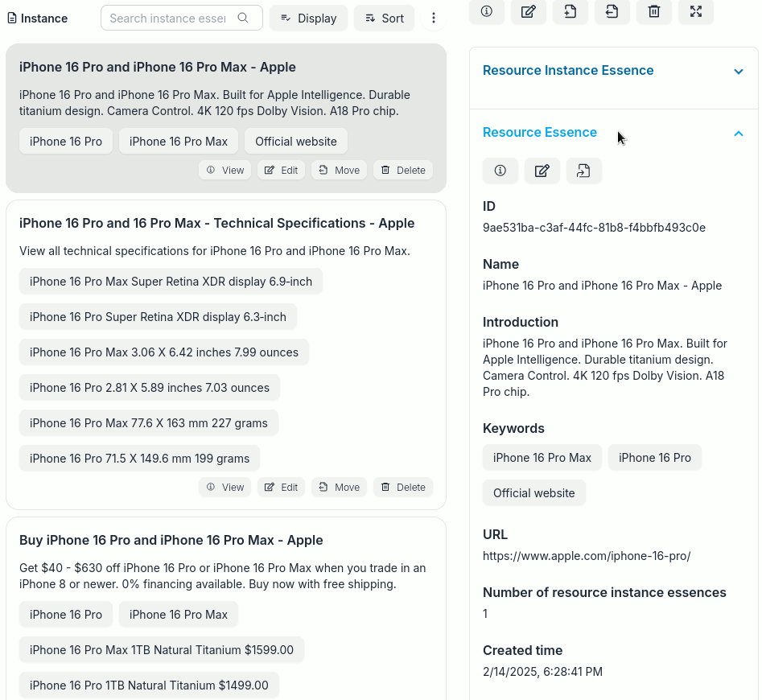Click the '2.81 X 5.89 inches 7.03 ounces' tag
Screen dimensions: 762x700
click(x=150, y=388)
